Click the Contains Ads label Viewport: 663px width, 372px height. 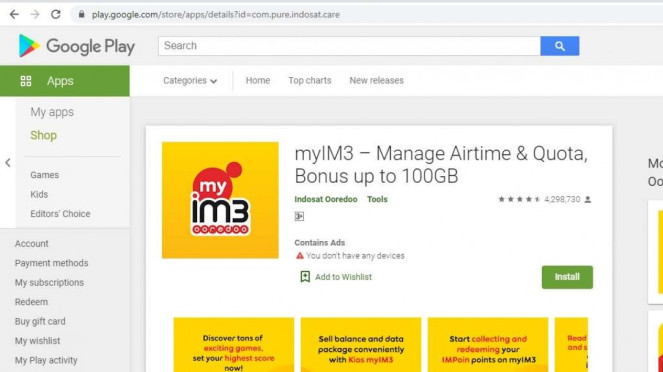pos(320,243)
